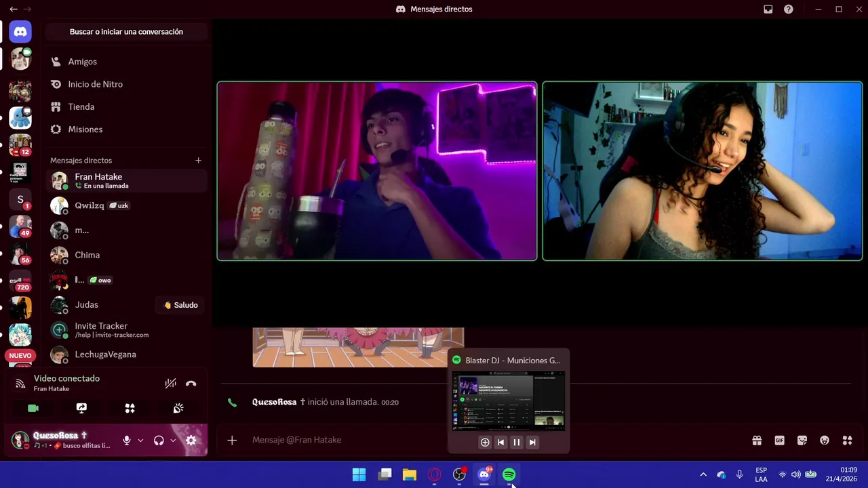Image resolution: width=868 pixels, height=488 pixels.
Task: Open Discord home direct messages icon
Action: point(20,32)
